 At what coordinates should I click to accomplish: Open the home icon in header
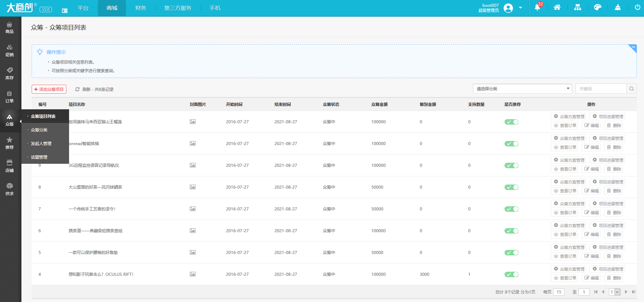[557, 7]
